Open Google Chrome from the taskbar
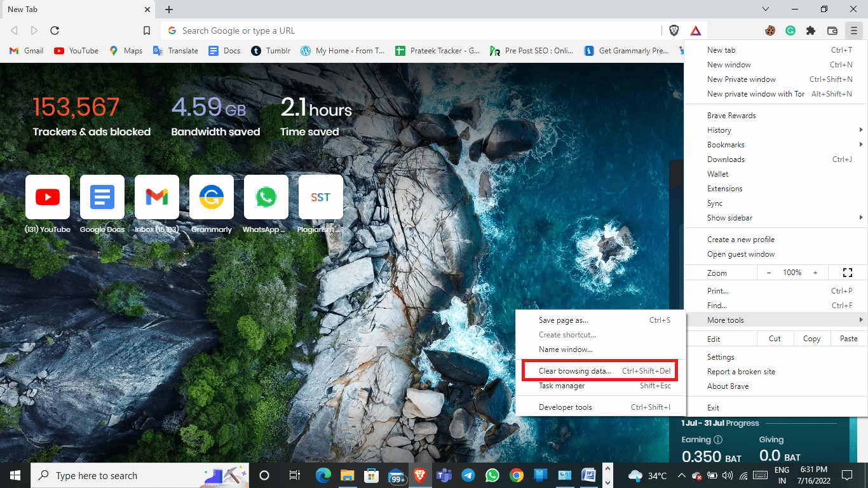 (517, 475)
